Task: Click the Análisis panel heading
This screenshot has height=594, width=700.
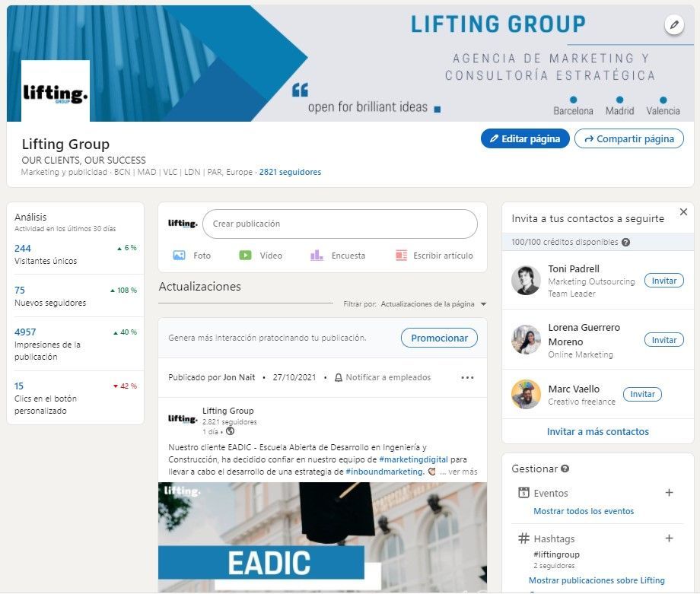Action: (30, 218)
